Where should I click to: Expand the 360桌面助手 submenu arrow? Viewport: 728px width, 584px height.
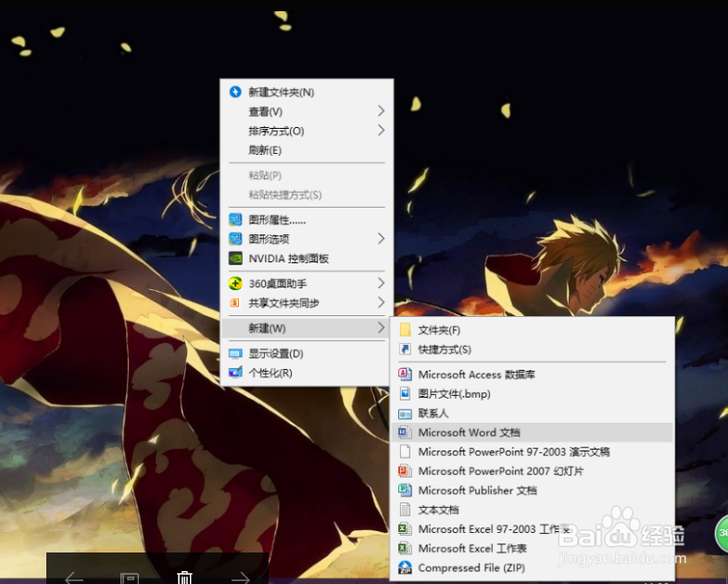(382, 284)
